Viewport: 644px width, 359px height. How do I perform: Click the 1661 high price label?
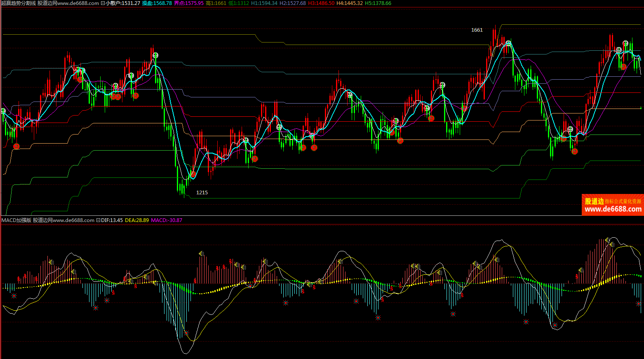pyautogui.click(x=477, y=30)
